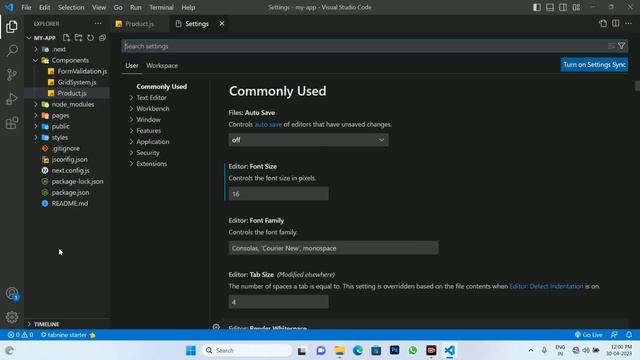The width and height of the screenshot is (640, 360).
Task: Select the User settings tab
Action: (x=131, y=65)
